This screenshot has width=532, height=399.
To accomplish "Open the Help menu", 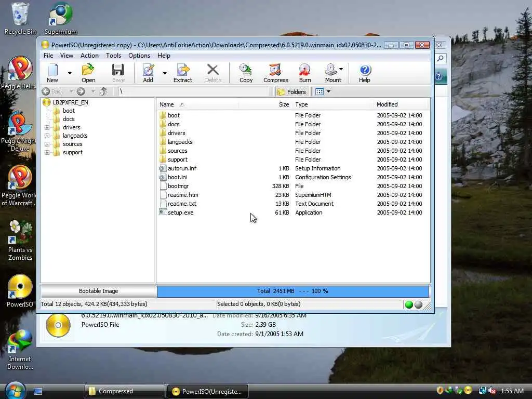I will point(164,55).
